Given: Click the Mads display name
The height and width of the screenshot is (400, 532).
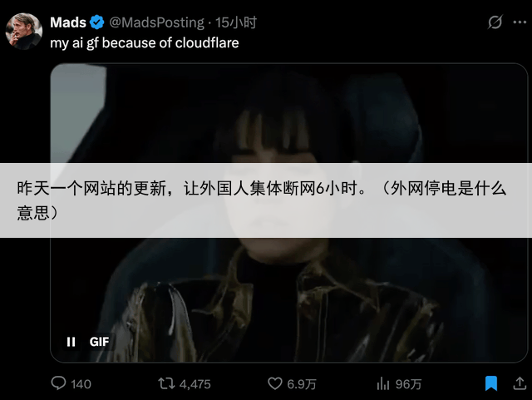Looking at the screenshot, I should (68, 22).
